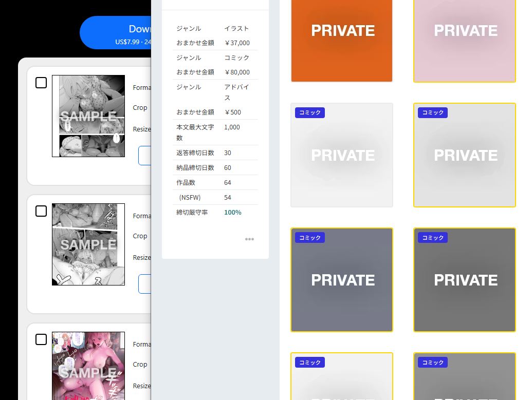
Task: Click the 54 NSFW count value
Action: (228, 198)
